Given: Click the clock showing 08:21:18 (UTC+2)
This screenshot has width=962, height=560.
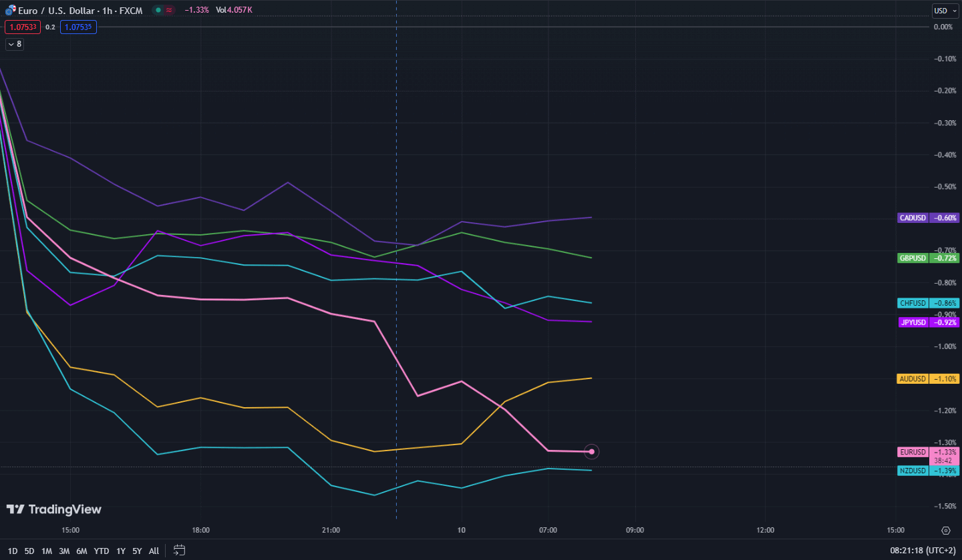Looking at the screenshot, I should [x=923, y=551].
